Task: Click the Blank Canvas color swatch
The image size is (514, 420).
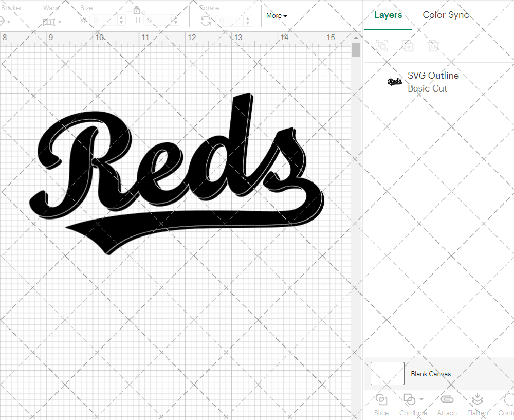Action: tap(387, 374)
